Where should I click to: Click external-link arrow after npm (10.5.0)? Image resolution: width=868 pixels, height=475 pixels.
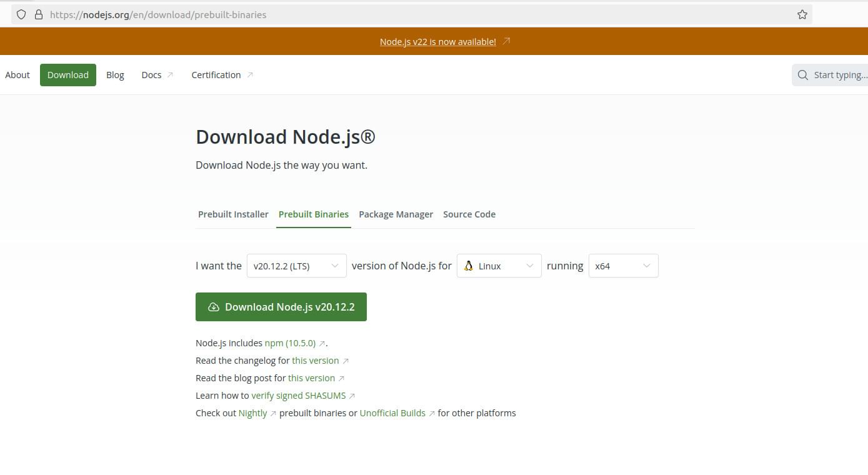tap(322, 344)
